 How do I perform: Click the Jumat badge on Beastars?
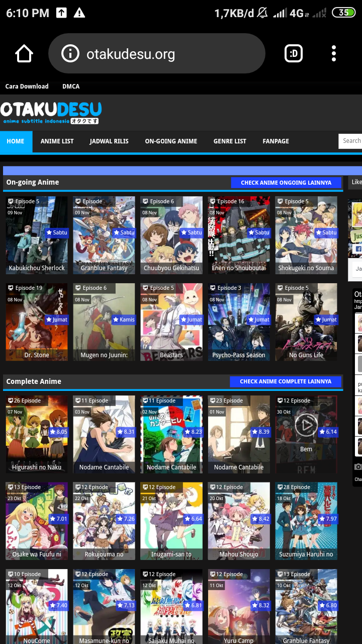tap(191, 319)
